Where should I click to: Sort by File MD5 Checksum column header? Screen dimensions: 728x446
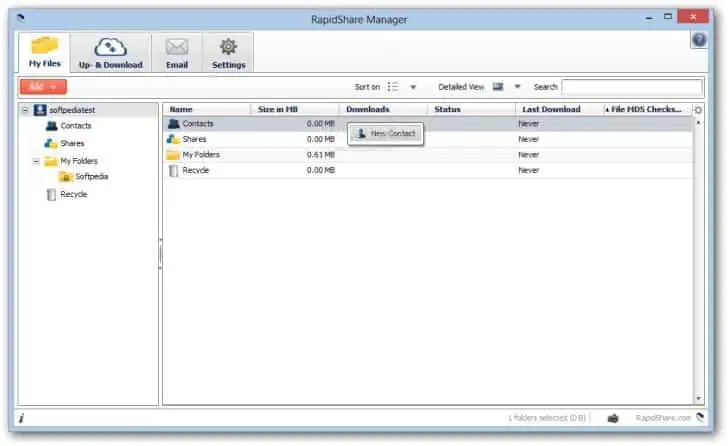click(646, 110)
